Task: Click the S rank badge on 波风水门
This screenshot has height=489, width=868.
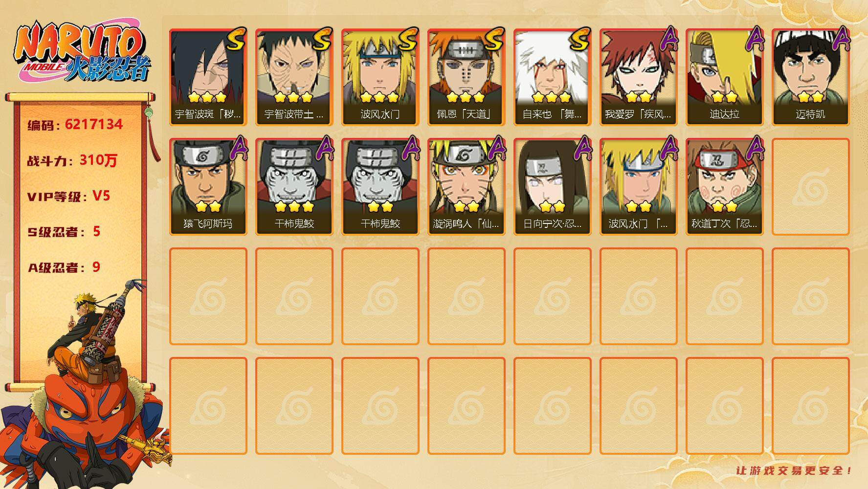Action: [408, 39]
